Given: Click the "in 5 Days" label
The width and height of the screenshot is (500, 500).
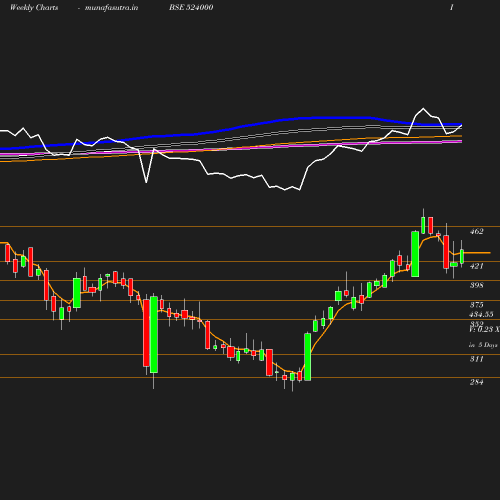Looking at the screenshot, I should pos(483,345).
